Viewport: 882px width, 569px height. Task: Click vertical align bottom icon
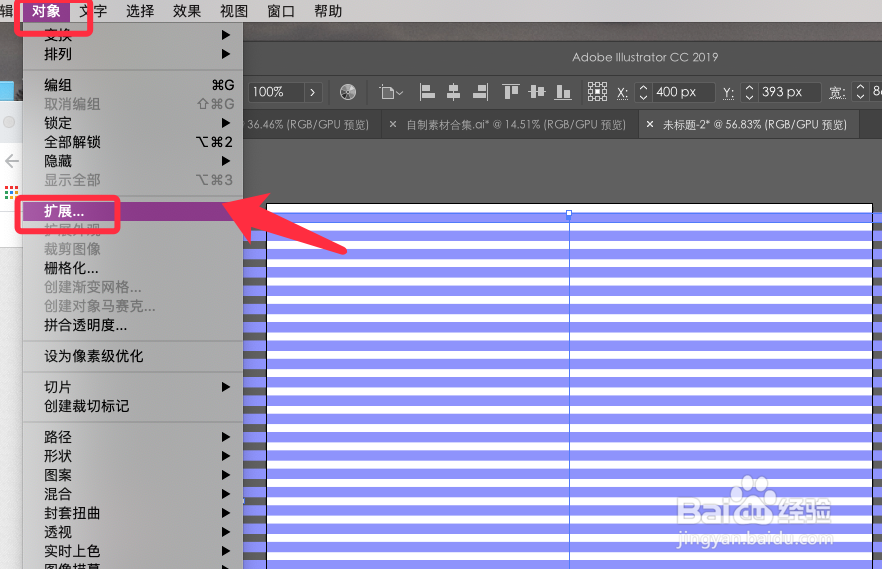(x=563, y=92)
